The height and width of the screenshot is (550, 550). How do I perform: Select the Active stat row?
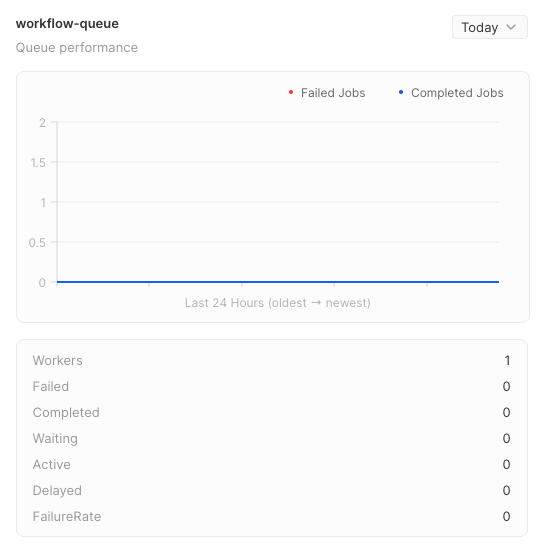tap(271, 464)
